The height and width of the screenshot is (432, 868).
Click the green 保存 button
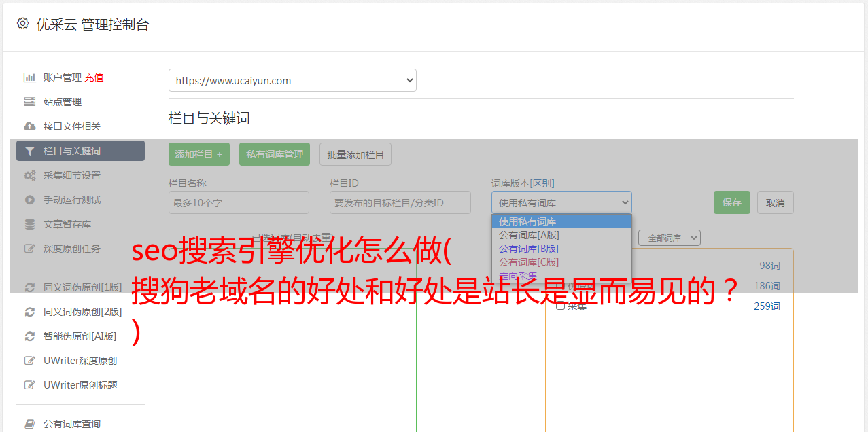pyautogui.click(x=732, y=202)
